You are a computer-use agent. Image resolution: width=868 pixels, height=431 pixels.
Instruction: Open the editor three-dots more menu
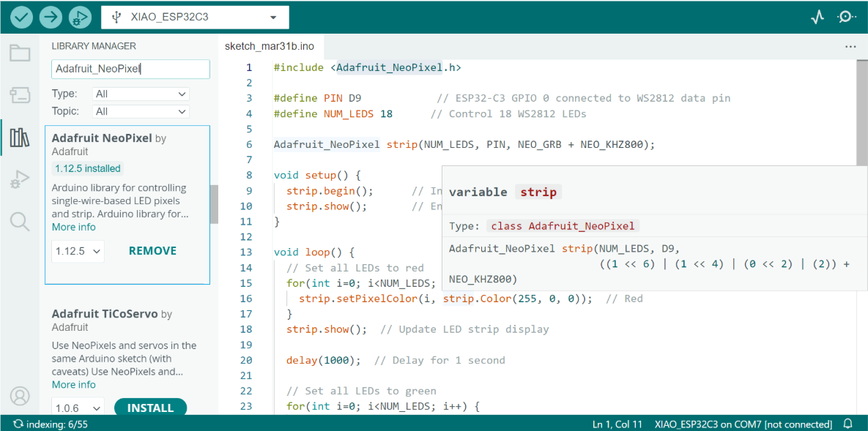point(851,47)
